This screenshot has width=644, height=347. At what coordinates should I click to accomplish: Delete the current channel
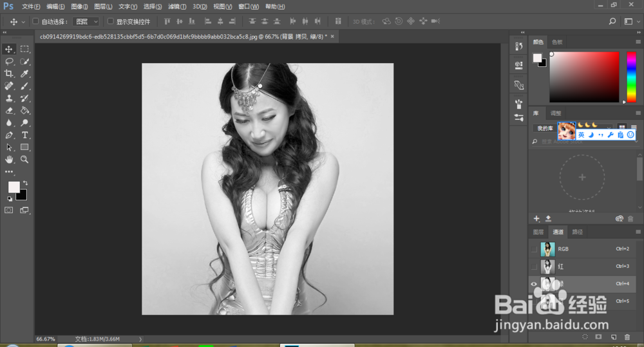coord(627,337)
